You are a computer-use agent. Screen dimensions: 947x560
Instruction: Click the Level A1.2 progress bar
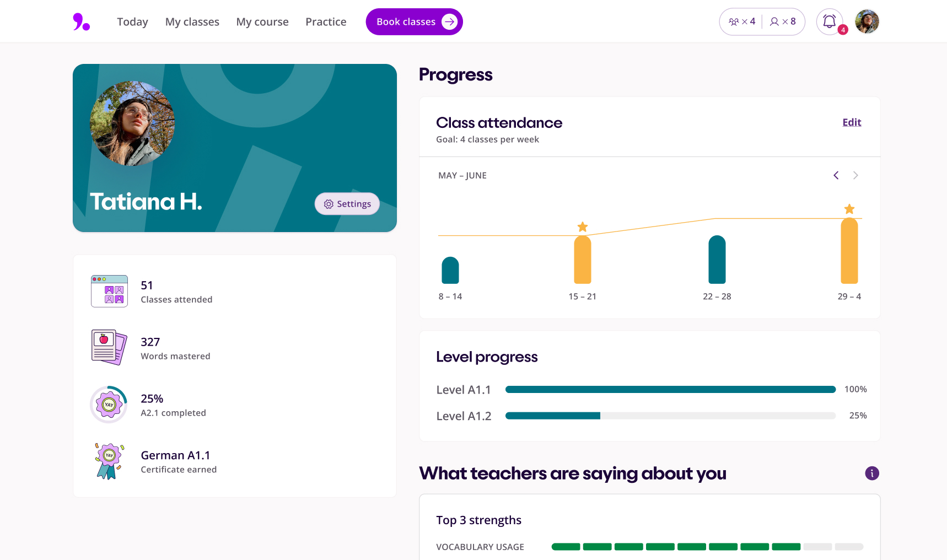(x=670, y=416)
